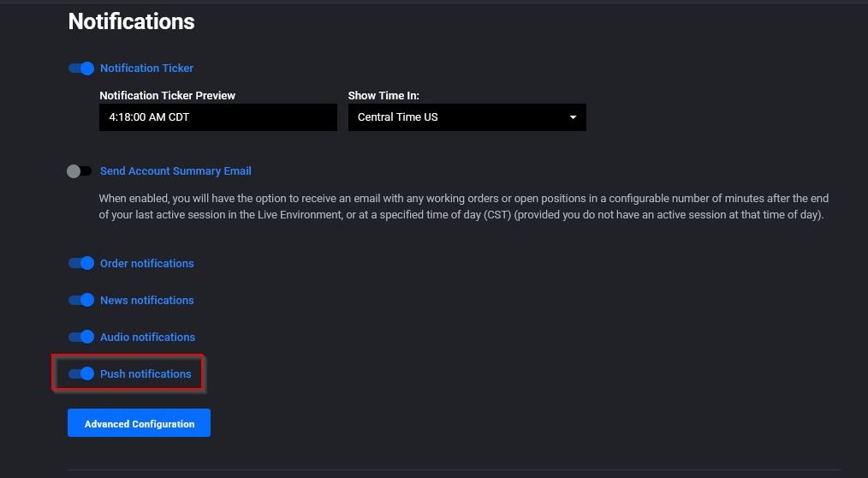Click the Notification Ticker label text
The width and height of the screenshot is (868, 478).
tap(146, 69)
